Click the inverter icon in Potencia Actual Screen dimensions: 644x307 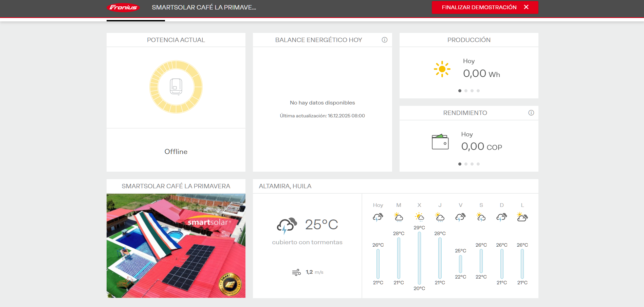coord(176,87)
